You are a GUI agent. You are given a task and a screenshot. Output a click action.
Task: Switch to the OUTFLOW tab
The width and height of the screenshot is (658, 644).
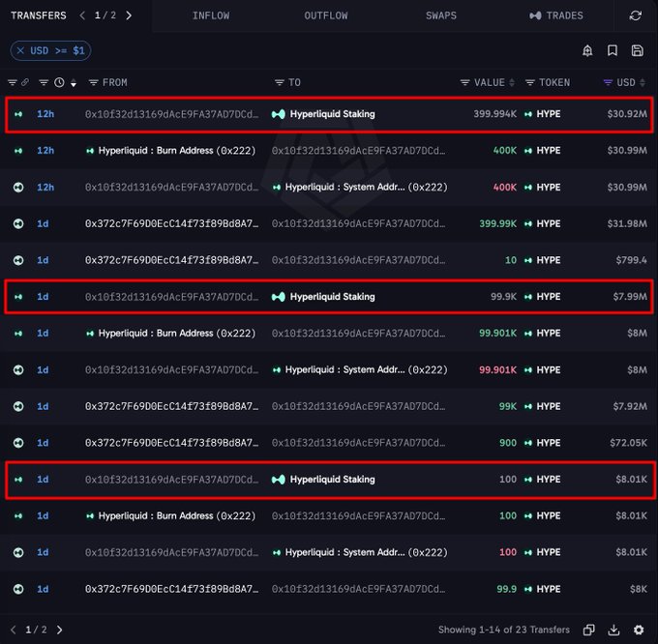(x=326, y=15)
